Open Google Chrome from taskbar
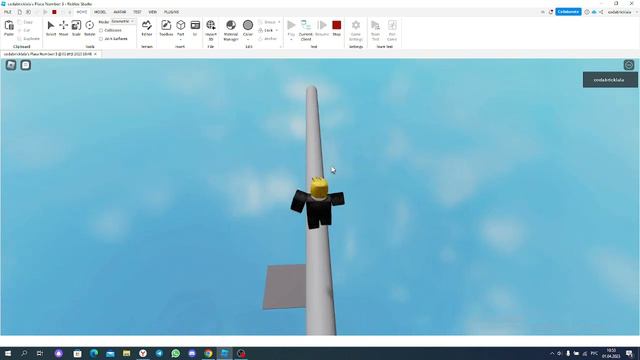This screenshot has width=640, height=360. [x=208, y=353]
